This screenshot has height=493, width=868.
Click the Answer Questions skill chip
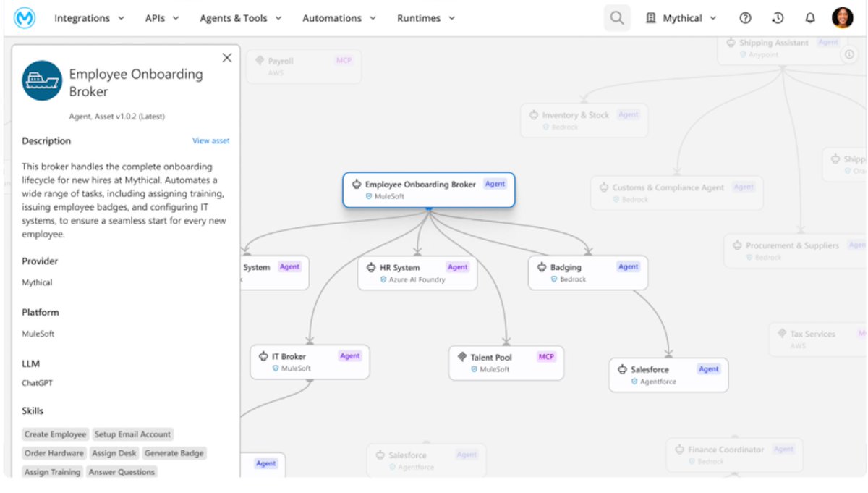click(122, 472)
